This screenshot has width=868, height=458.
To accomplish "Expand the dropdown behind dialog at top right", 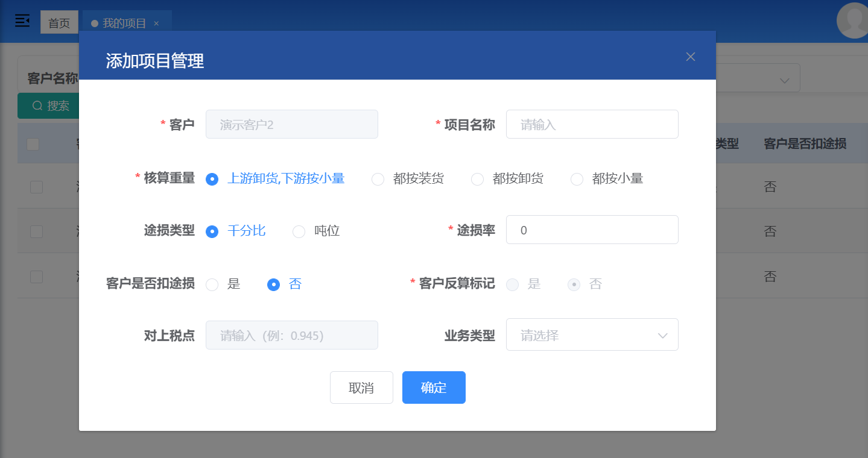I will 785,80.
